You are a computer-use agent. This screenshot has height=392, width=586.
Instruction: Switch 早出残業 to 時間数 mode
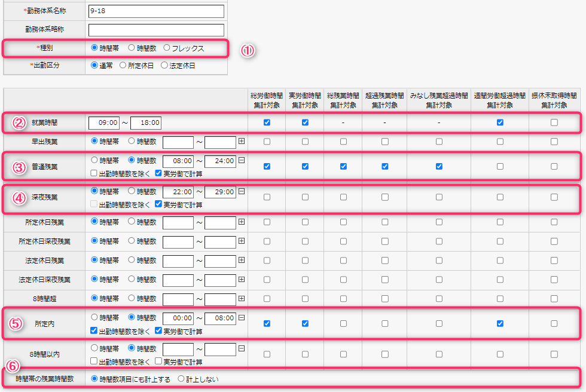[132, 142]
